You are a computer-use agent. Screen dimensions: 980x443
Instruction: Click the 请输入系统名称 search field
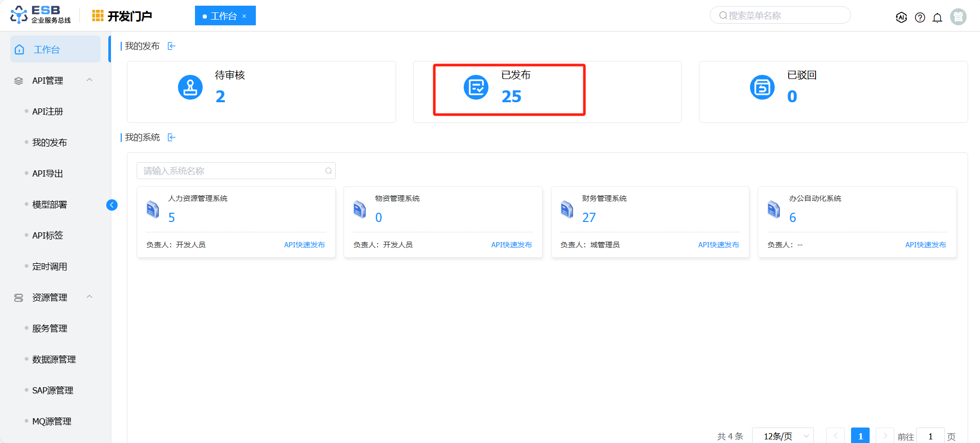pos(232,171)
